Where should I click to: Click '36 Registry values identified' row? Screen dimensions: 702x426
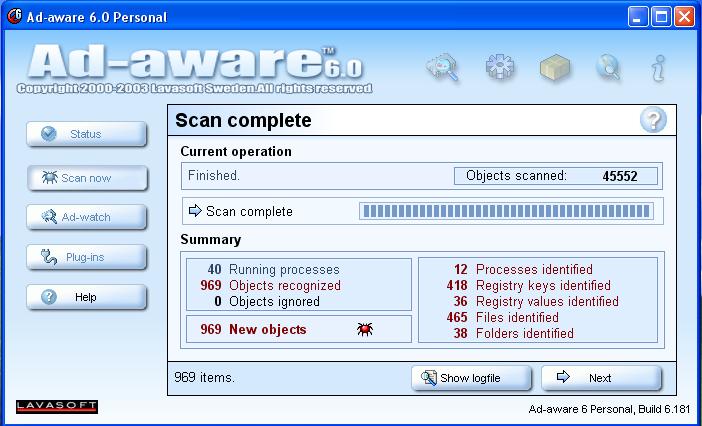[x=536, y=301]
